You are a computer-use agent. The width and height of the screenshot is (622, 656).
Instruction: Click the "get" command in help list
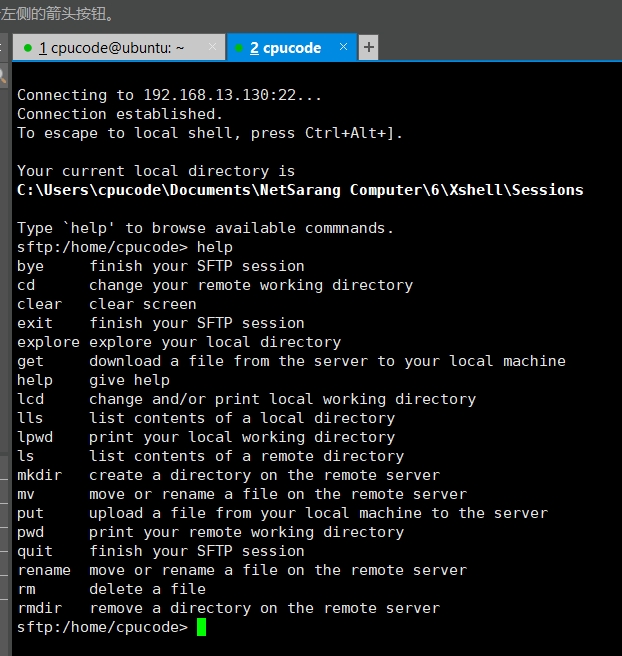pos(30,361)
